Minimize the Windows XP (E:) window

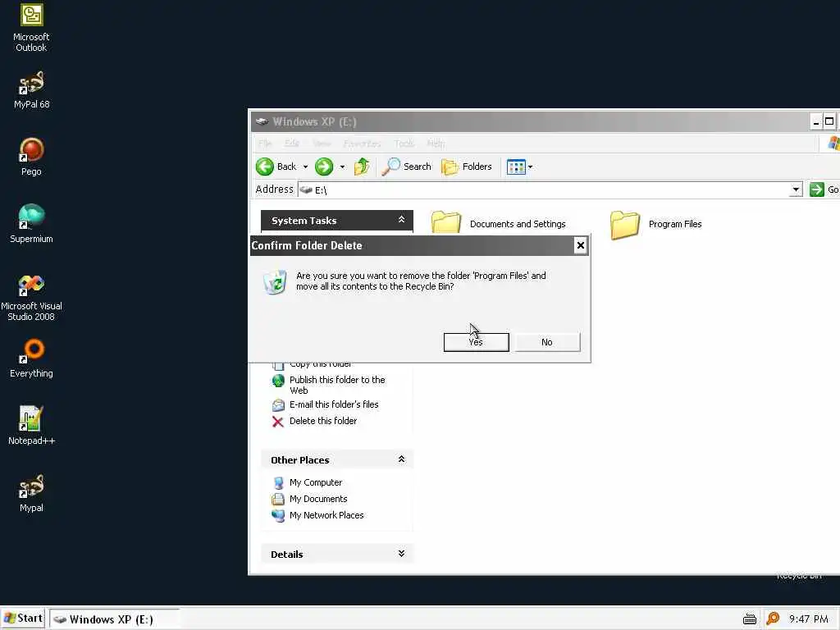point(816,121)
